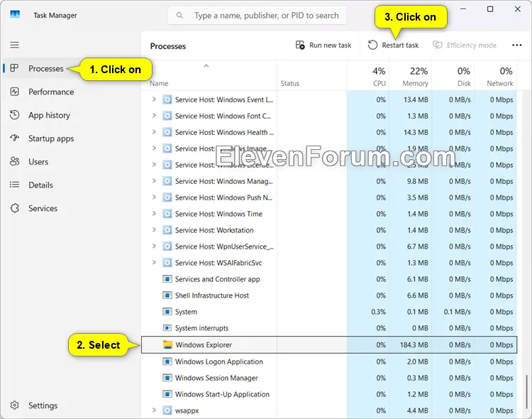Expand Service Host: Workstation row
532x419 pixels.
pyautogui.click(x=154, y=229)
